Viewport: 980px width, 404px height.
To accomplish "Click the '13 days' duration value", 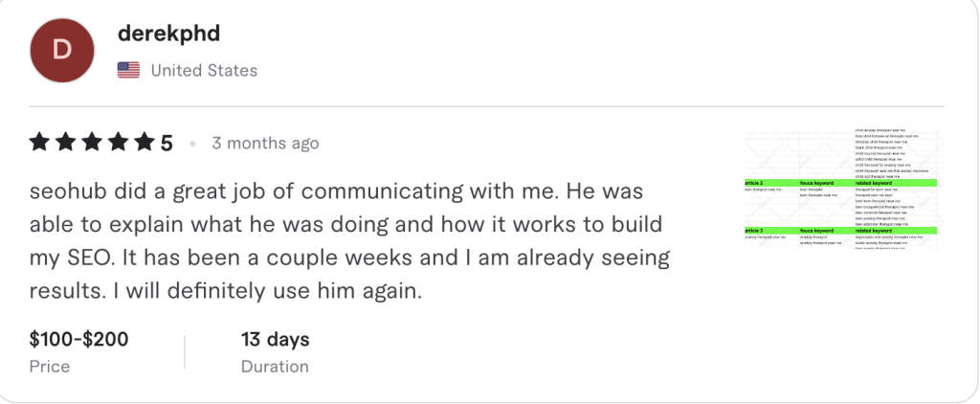I will [275, 339].
